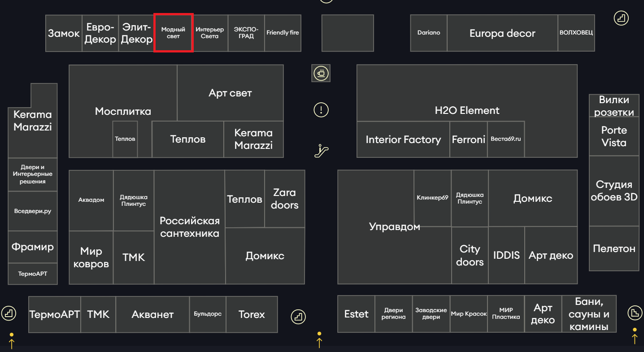Open the Студия обоев 3D store

click(614, 191)
